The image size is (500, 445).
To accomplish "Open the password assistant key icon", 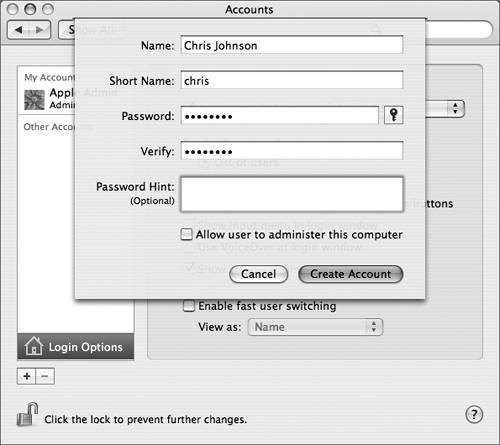I will (394, 115).
